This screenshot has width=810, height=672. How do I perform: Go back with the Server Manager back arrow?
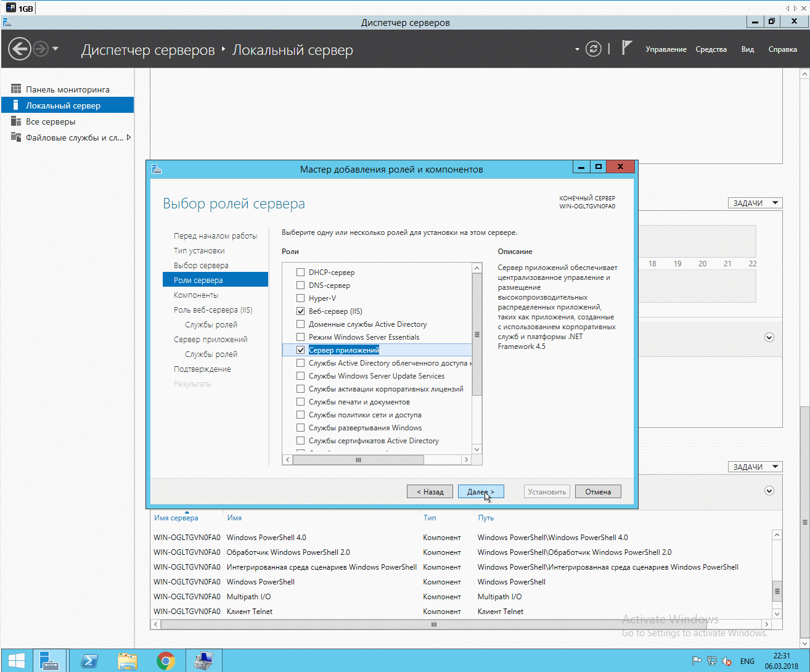tap(20, 49)
